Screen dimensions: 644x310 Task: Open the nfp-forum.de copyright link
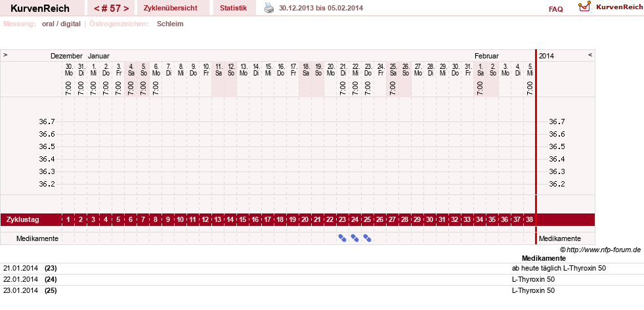click(x=600, y=250)
